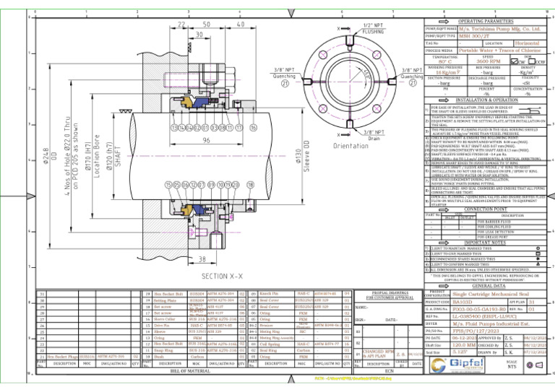Image resolution: width=555 pixels, height=392 pixels.
Task: Click the 'FPIS/PO/127/2023' PO number
Action: coord(476,331)
